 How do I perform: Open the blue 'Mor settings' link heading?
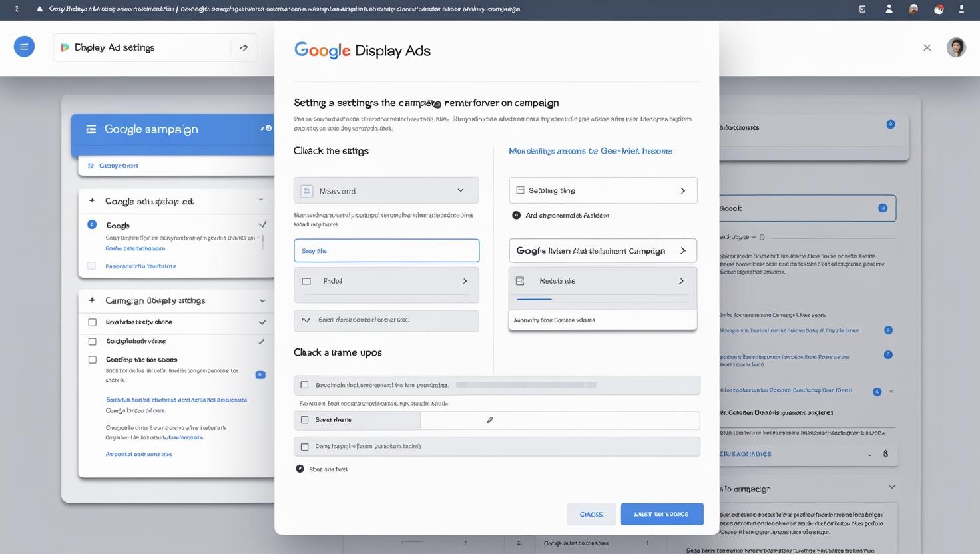591,151
